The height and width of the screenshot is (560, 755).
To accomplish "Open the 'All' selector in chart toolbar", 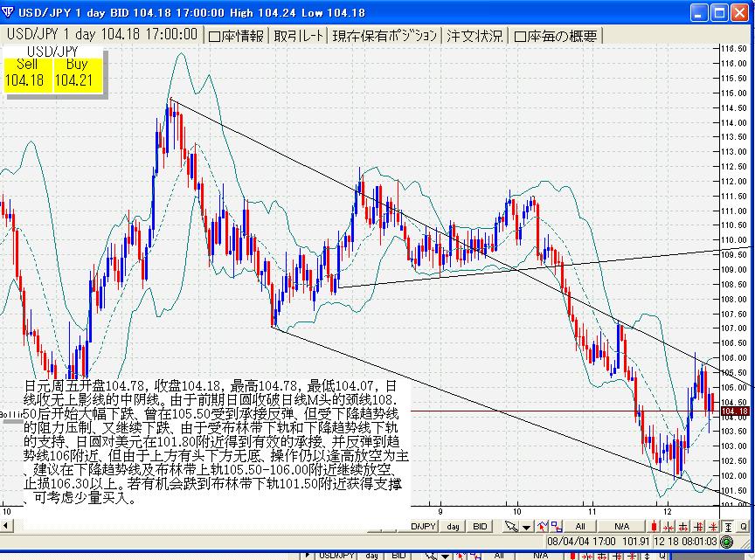I will (580, 526).
